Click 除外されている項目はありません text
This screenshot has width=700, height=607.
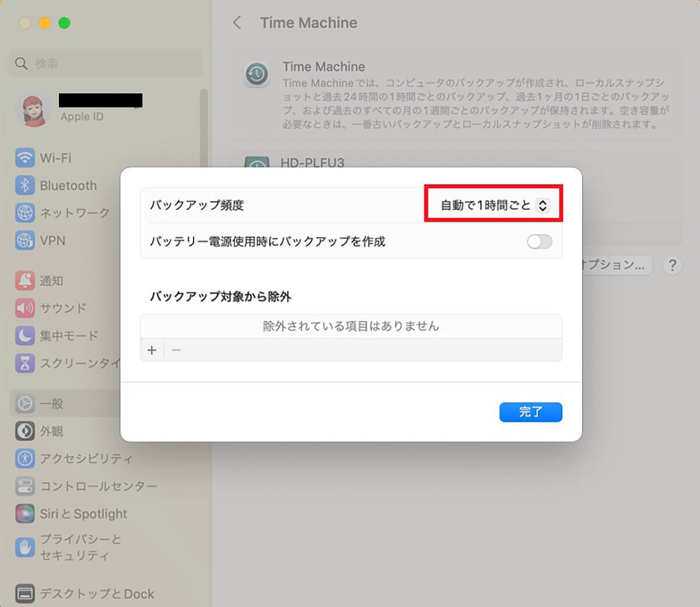click(x=351, y=326)
